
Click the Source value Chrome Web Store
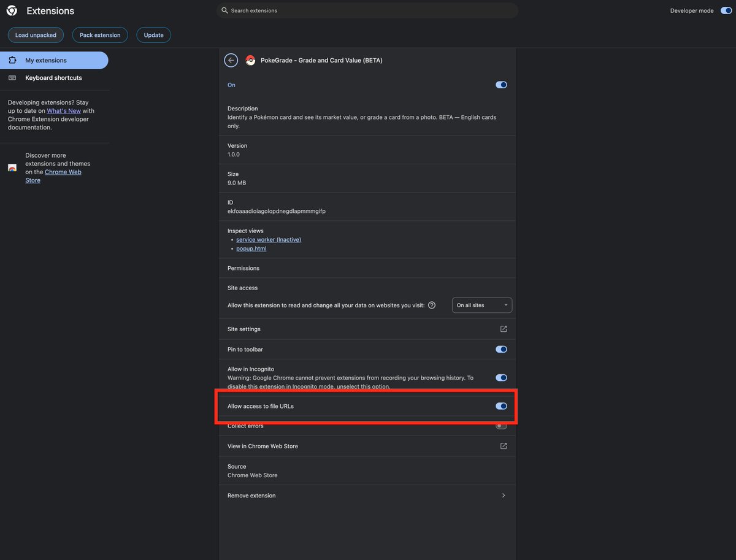pos(253,475)
